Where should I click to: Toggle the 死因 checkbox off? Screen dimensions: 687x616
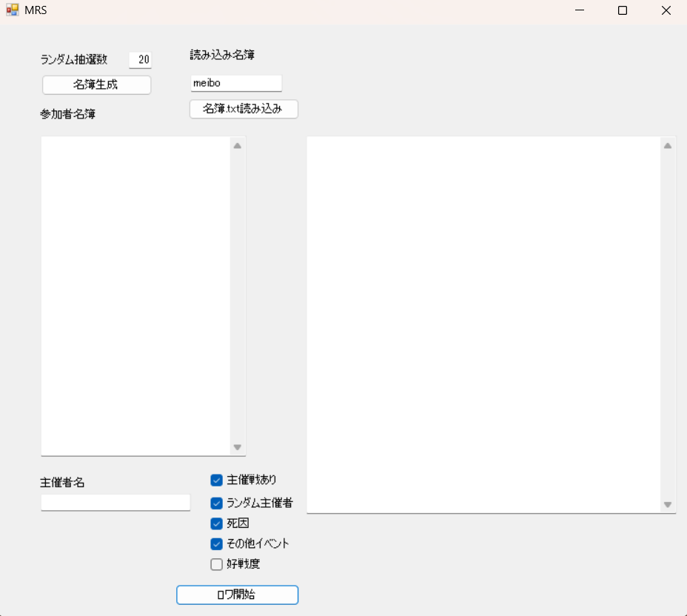tap(217, 523)
